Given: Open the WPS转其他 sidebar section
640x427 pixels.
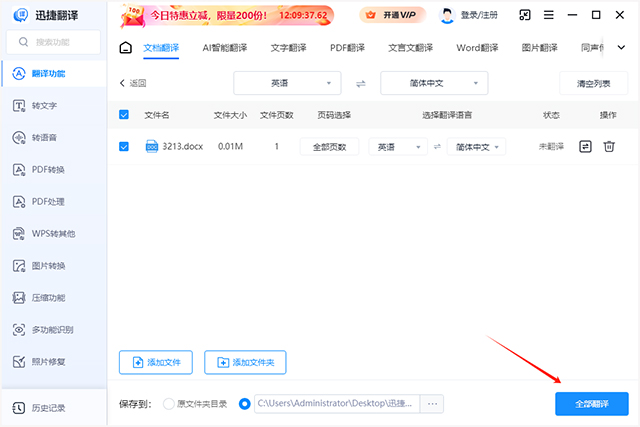Looking at the screenshot, I should (53, 234).
